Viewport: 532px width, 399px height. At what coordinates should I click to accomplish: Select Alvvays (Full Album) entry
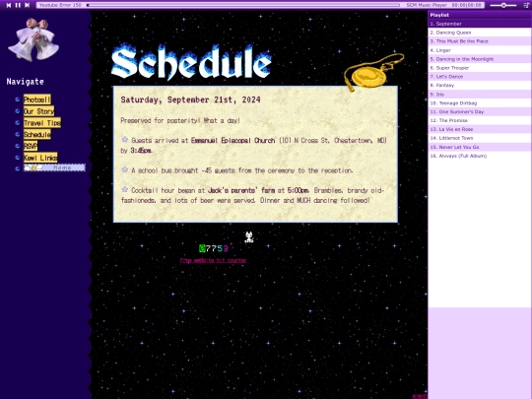[x=480, y=156]
